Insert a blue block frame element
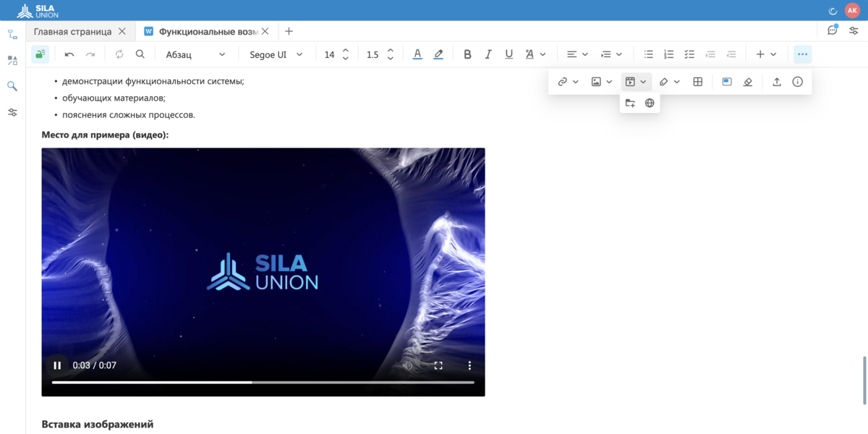This screenshot has width=868, height=434. tap(727, 82)
